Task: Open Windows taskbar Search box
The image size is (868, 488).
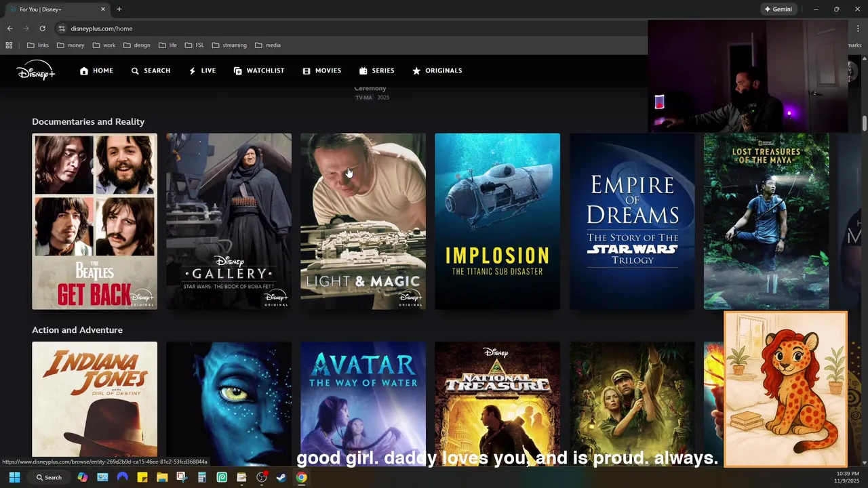Action: coord(49,477)
